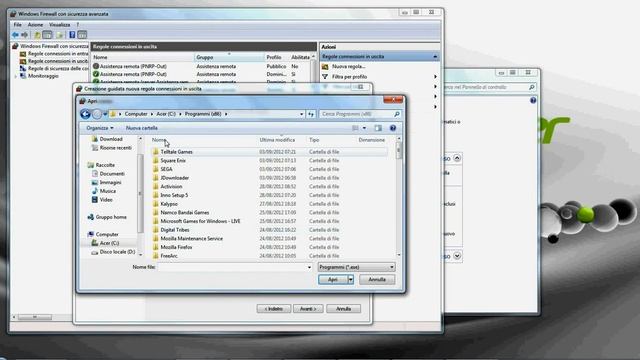640x360 pixels.
Task: Click Acer (C:) in the address breadcrumb
Action: [x=166, y=114]
